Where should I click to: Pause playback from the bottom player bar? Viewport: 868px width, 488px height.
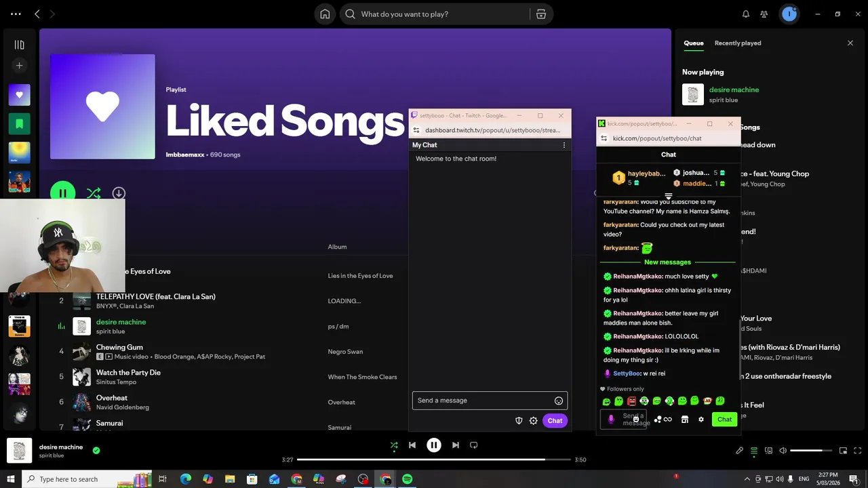coord(434,445)
